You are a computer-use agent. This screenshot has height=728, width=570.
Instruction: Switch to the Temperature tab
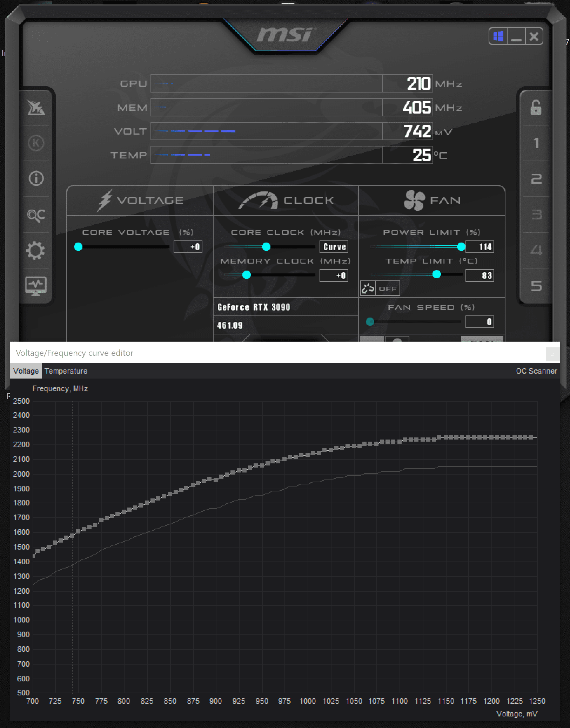click(66, 371)
